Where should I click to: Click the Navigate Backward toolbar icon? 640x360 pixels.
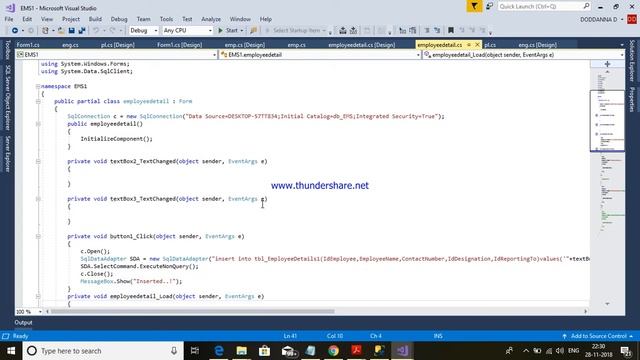[x=15, y=31]
